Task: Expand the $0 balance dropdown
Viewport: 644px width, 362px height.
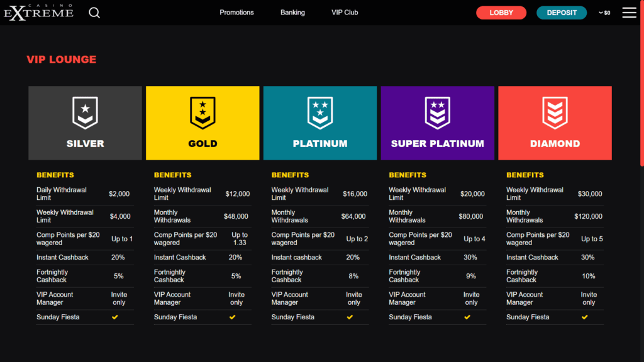Action: (x=604, y=13)
